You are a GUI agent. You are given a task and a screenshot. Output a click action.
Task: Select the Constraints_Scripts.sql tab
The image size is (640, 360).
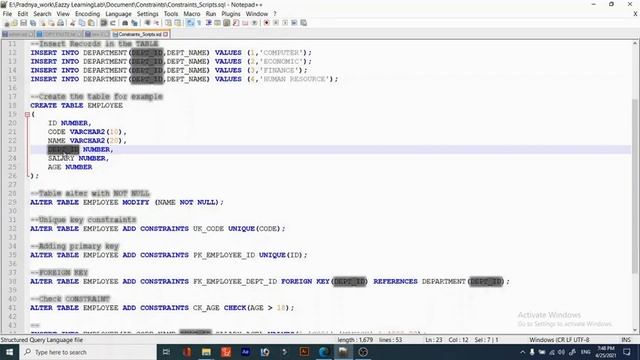pyautogui.click(x=140, y=34)
